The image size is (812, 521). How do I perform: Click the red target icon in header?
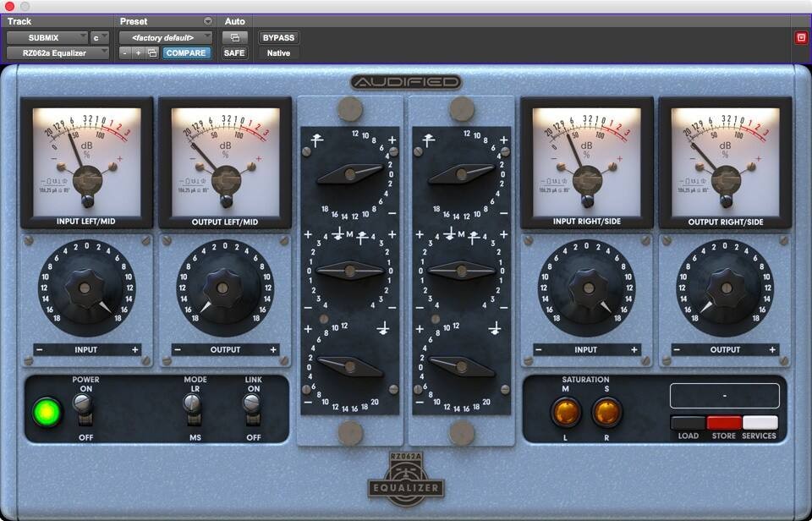click(801, 38)
